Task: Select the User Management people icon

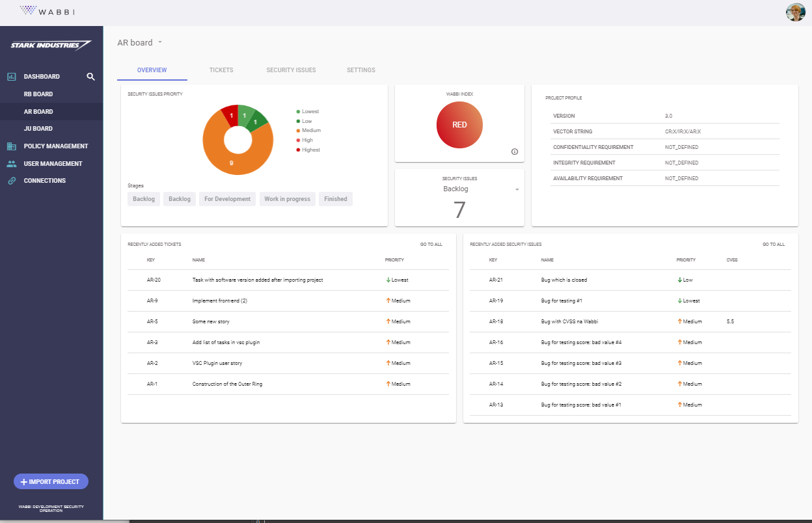Action: 13,163
